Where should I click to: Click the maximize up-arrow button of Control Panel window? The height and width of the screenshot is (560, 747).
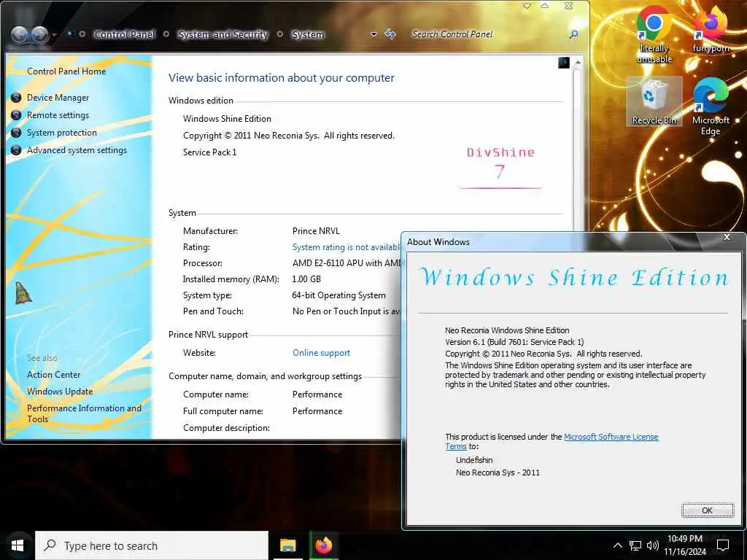(544, 6)
